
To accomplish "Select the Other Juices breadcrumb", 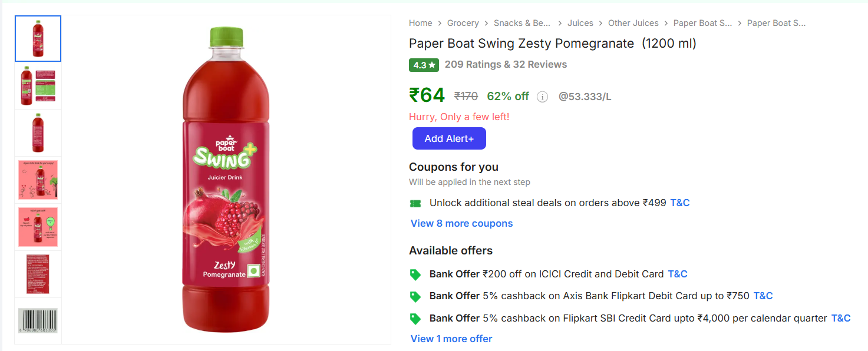I will coord(633,23).
